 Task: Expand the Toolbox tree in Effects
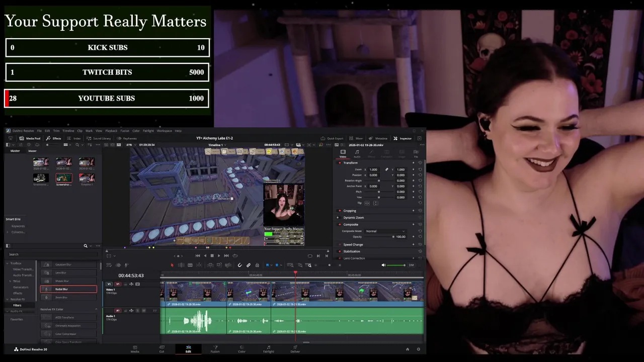pyautogui.click(x=8, y=263)
